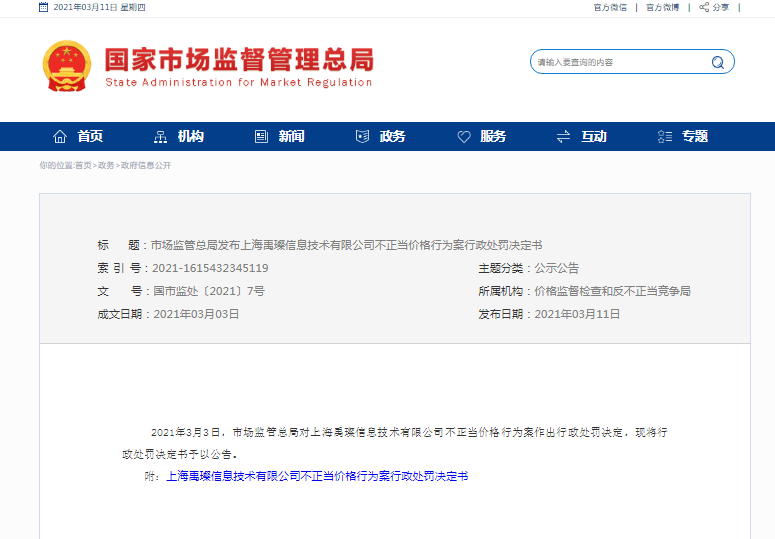This screenshot has height=539, width=775.
Task: Open the 政务 navigation menu item
Action: pyautogui.click(x=392, y=136)
